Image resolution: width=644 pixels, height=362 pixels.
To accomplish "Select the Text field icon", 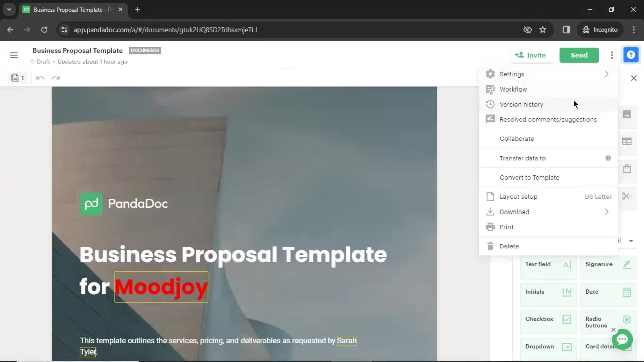I will pyautogui.click(x=567, y=264).
